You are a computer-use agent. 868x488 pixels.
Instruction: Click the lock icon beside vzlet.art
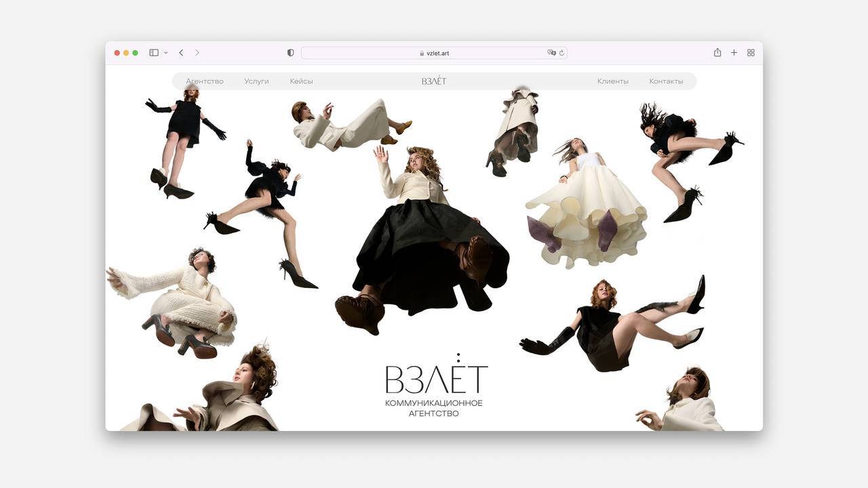point(422,53)
